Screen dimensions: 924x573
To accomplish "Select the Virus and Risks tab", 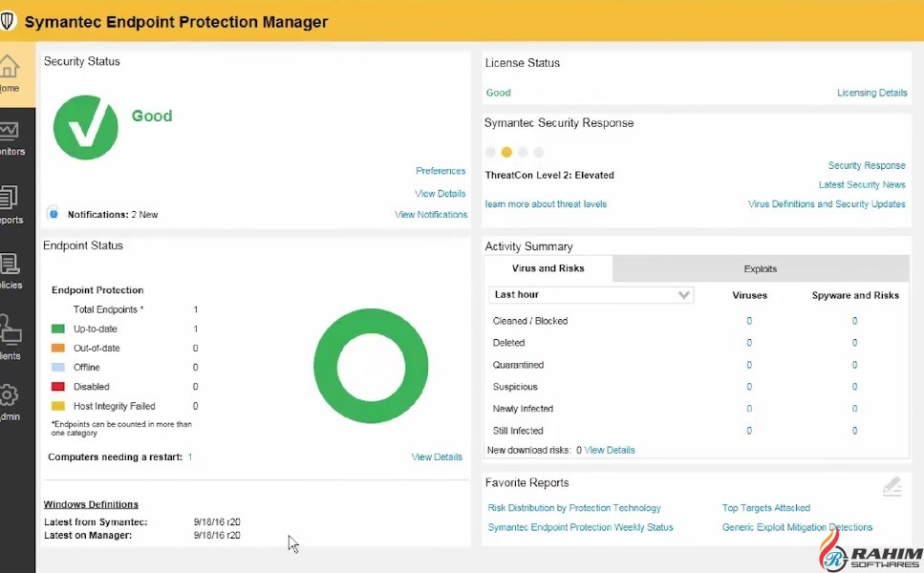I will pyautogui.click(x=548, y=269).
